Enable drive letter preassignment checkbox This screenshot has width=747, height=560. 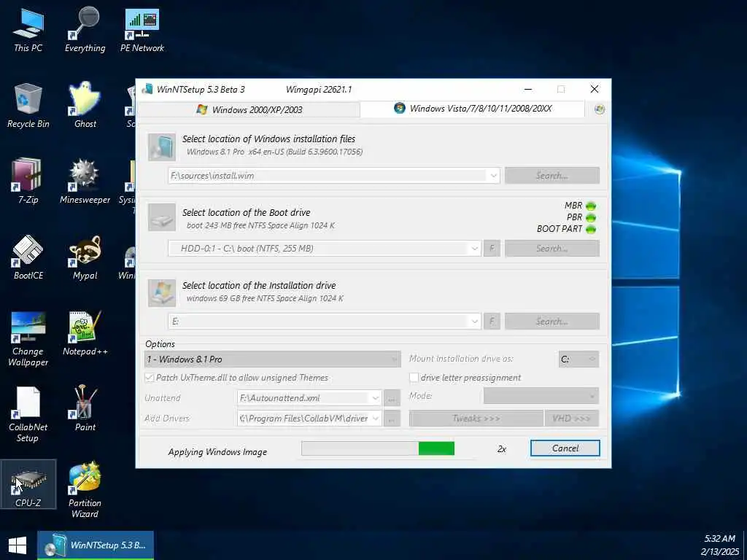tap(414, 378)
